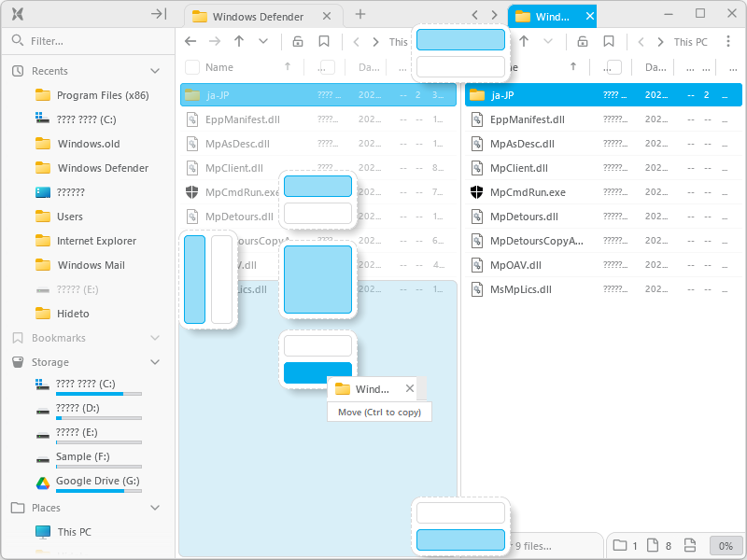This screenshot has height=560, width=747.
Task: Switch to the Windows Defender tab
Action: point(258,17)
